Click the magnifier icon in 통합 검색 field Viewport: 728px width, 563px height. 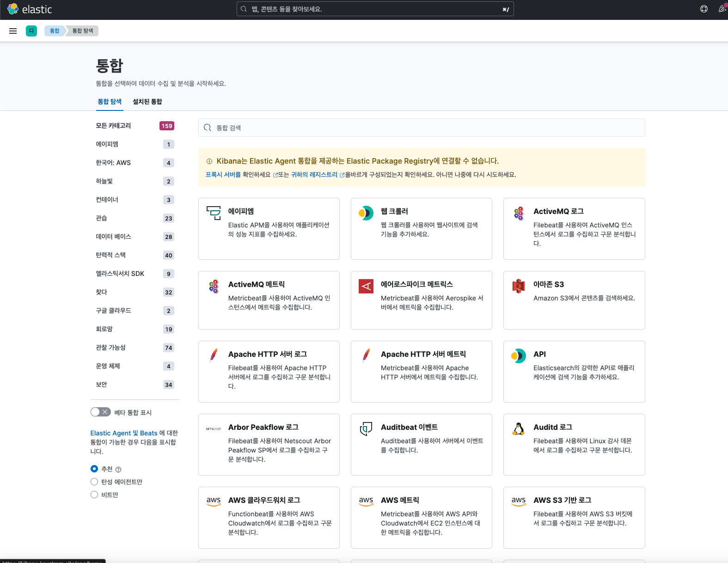click(x=208, y=128)
